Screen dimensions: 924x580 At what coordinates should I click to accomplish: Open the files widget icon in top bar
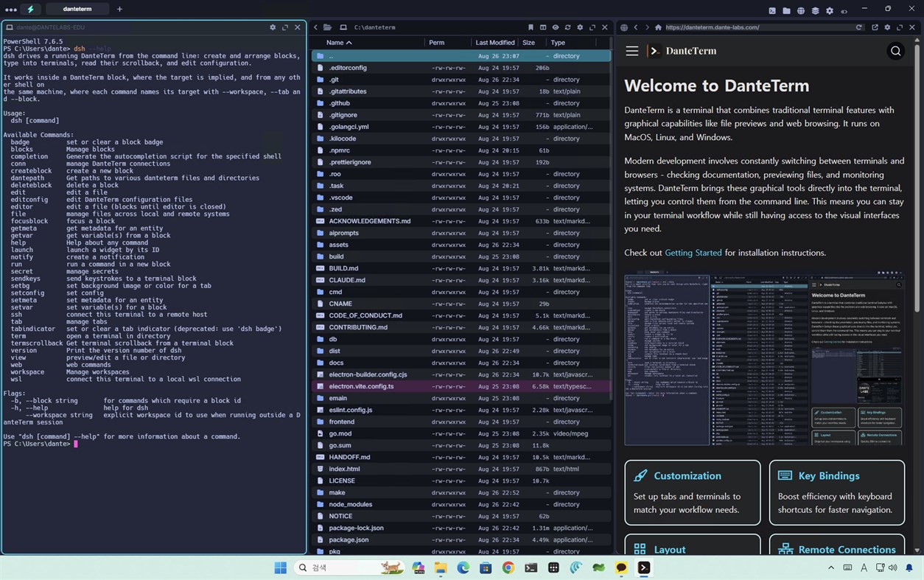click(786, 10)
